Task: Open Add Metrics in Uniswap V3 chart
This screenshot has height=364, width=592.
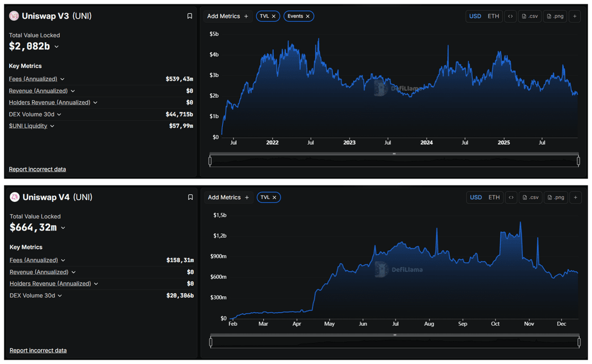Action: point(228,16)
